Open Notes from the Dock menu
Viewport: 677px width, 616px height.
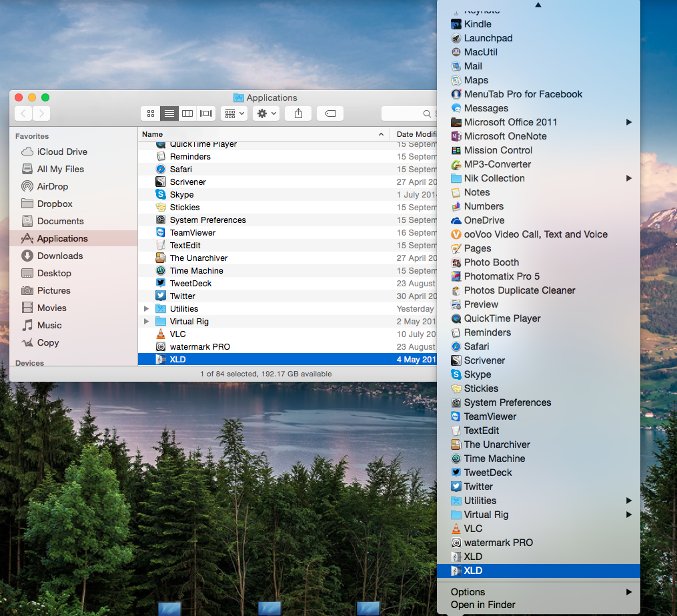click(x=538, y=192)
